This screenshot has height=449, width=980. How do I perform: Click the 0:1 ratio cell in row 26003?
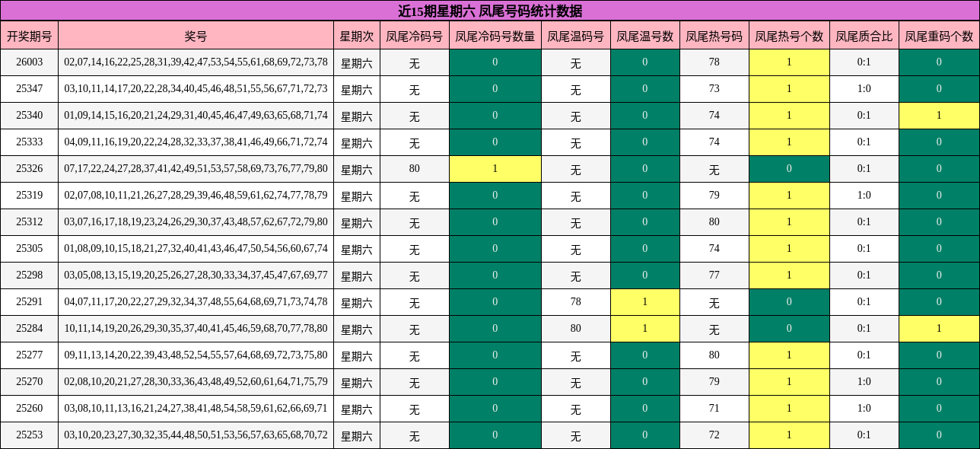[859, 63]
